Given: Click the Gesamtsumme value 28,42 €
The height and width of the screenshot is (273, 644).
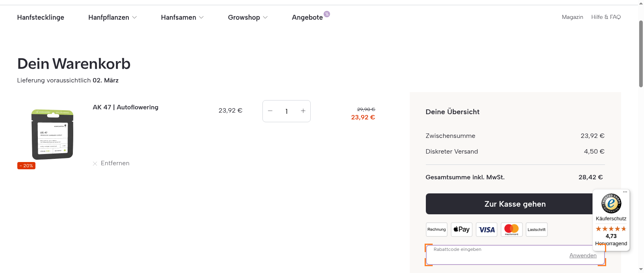Looking at the screenshot, I should pyautogui.click(x=590, y=177).
